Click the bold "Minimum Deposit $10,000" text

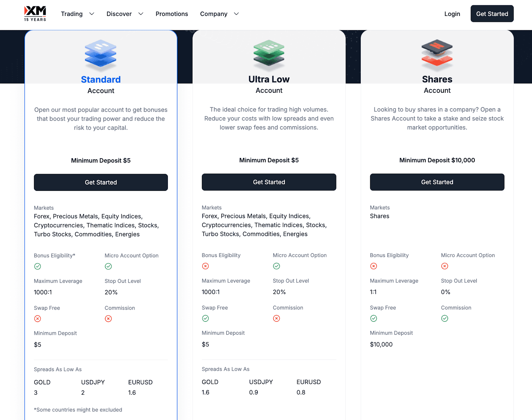(437, 160)
